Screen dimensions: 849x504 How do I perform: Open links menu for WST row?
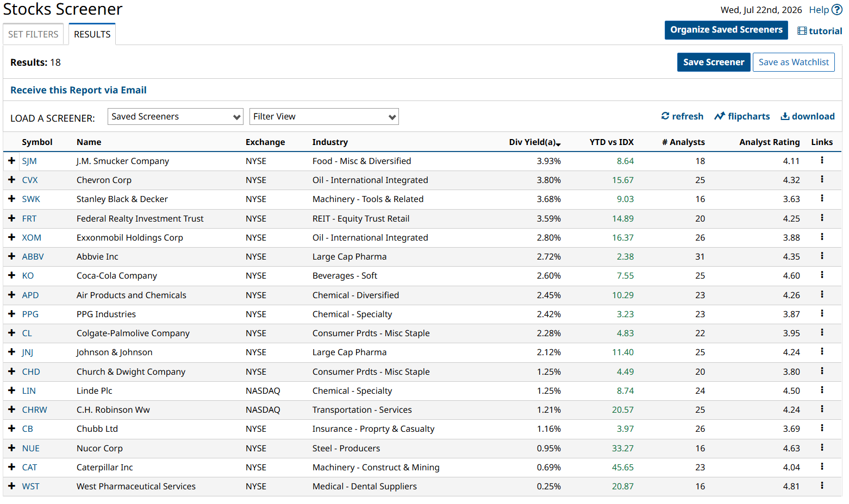click(x=822, y=486)
